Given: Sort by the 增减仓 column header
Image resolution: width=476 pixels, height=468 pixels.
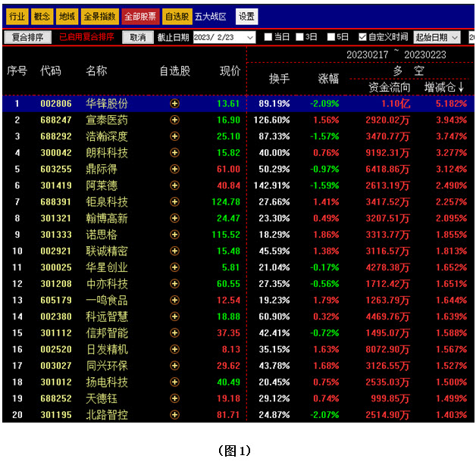Looking at the screenshot, I should click(444, 87).
